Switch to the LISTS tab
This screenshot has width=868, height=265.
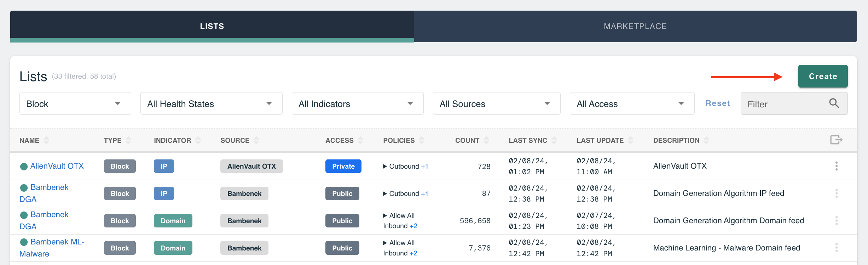coord(212,26)
